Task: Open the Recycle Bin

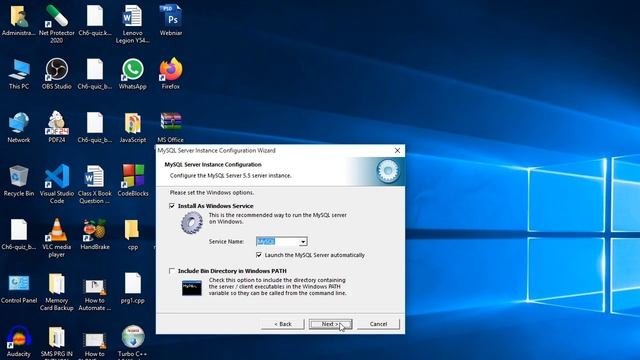Action: pos(19,181)
